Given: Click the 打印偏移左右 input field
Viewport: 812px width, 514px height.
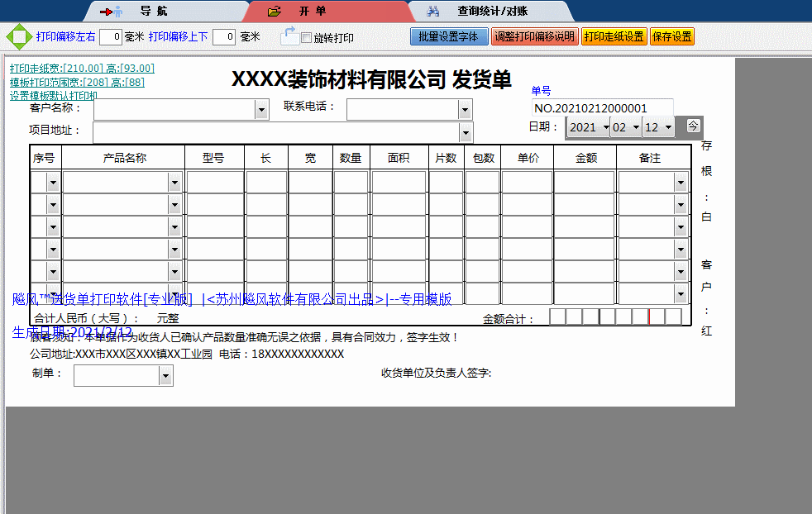Looking at the screenshot, I should click(x=111, y=37).
